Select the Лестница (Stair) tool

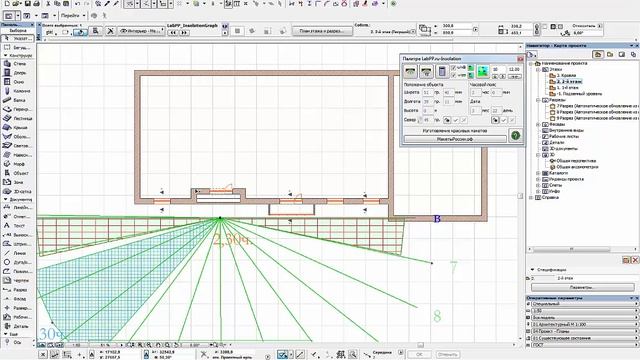point(16,118)
